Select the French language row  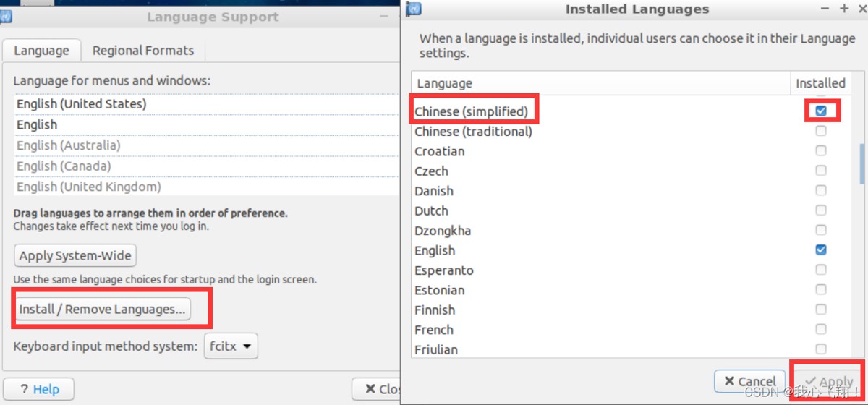pos(631,329)
